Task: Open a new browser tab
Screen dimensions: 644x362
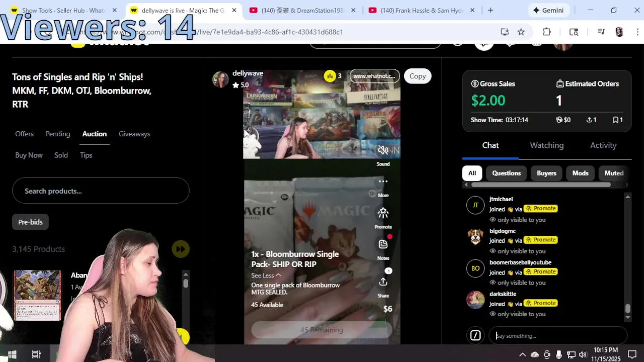Action: pos(491,10)
